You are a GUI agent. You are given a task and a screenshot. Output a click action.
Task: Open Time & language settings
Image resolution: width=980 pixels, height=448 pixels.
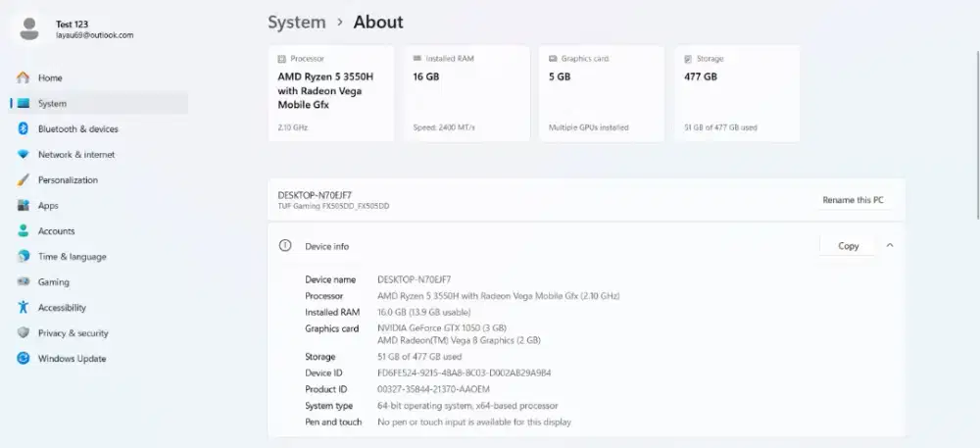tap(99, 256)
